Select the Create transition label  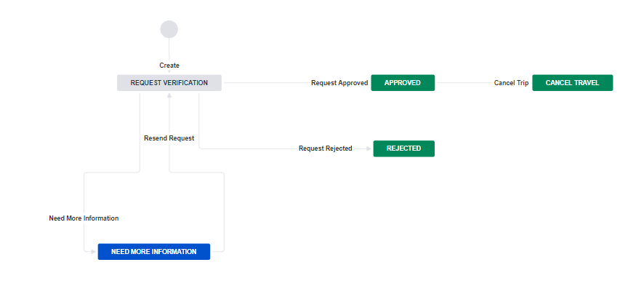(x=169, y=66)
